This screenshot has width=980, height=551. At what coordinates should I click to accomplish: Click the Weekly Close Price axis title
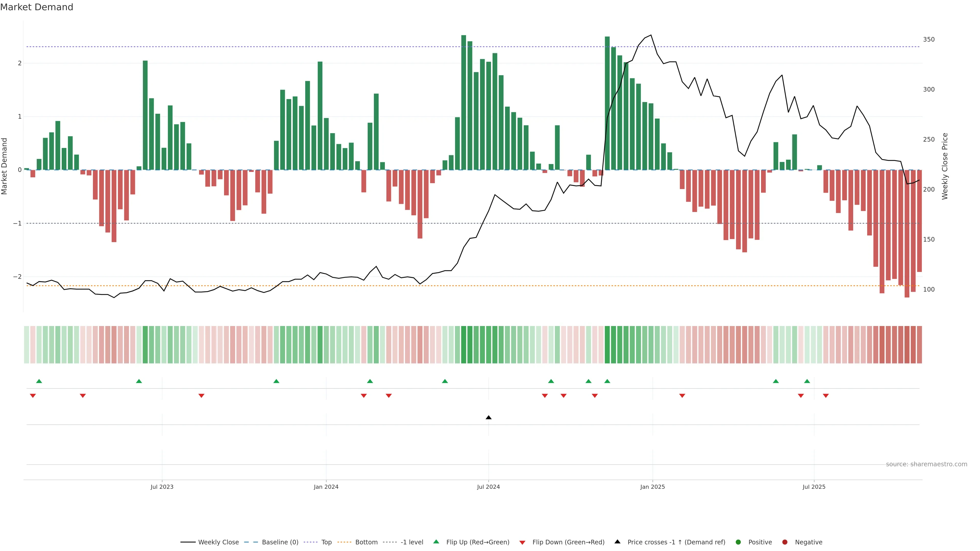pyautogui.click(x=945, y=166)
